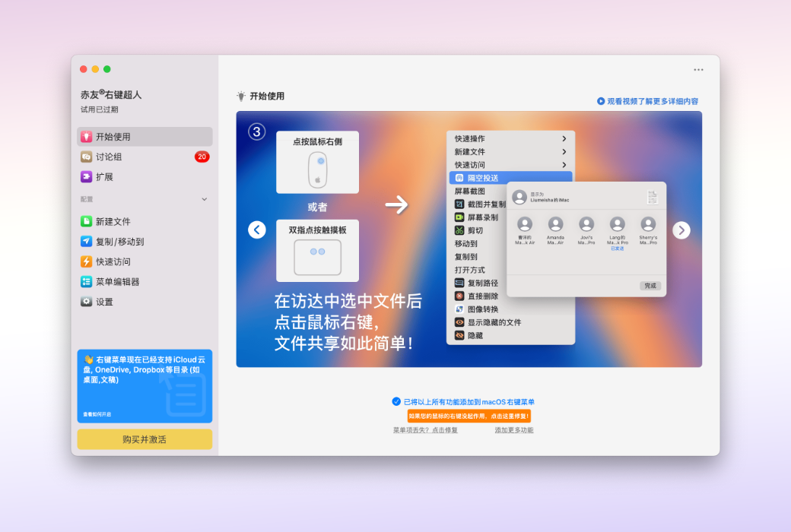Click the 赤友右键超人 app title
This screenshot has height=532, width=791.
(x=111, y=94)
